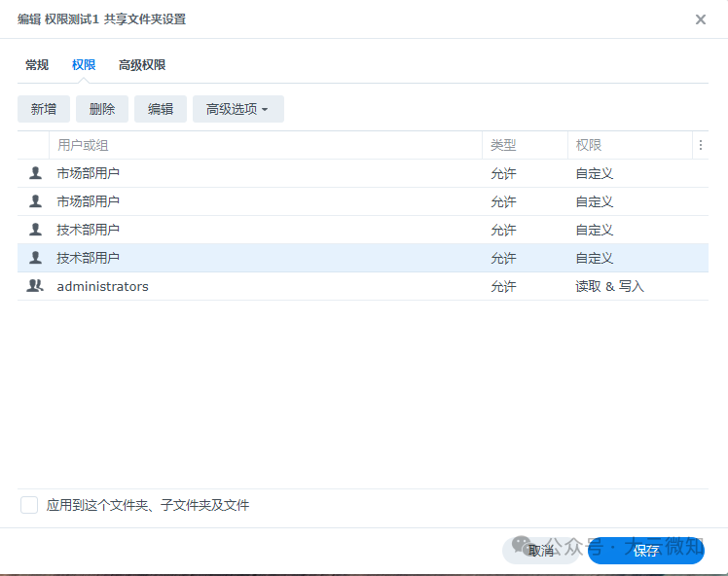Viewport: 728px width, 576px height.
Task: Click user icon in highlighted 技术部用户 row
Action: click(35, 258)
